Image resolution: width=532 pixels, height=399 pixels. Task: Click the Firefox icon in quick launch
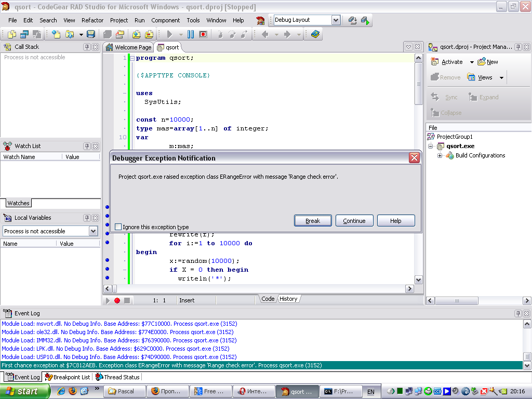(73, 391)
